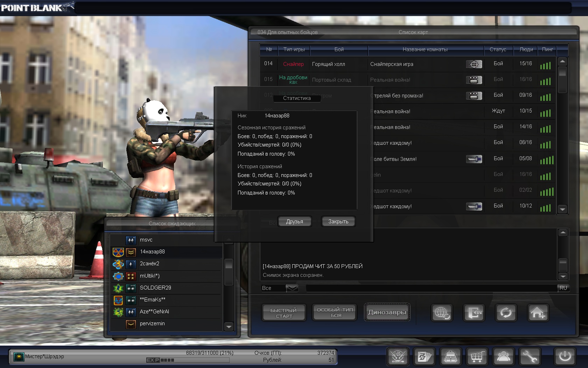Click the clan emblem beside 14назар88
The width and height of the screenshot is (588, 368).
[118, 252]
